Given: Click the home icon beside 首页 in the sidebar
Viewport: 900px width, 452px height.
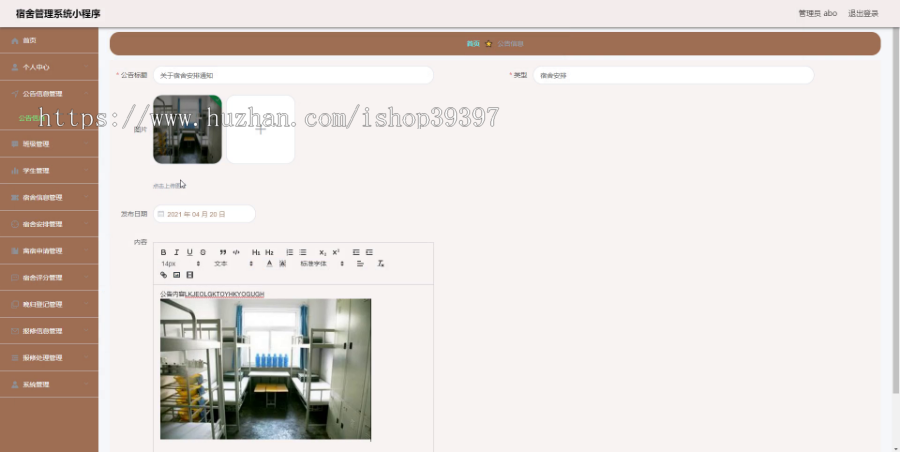Looking at the screenshot, I should [x=15, y=41].
